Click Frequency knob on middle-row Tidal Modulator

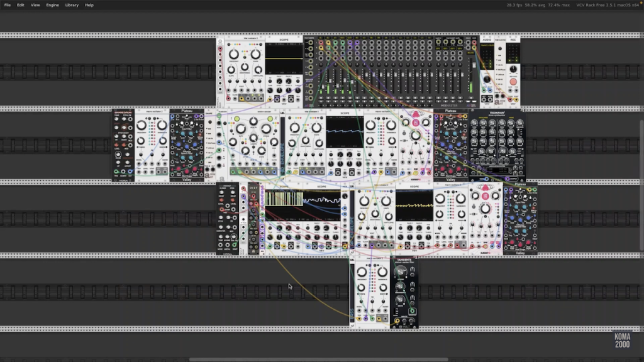click(x=294, y=128)
